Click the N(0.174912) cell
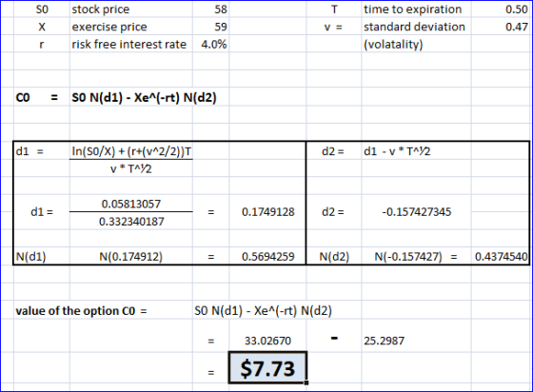533x392 pixels. (131, 257)
